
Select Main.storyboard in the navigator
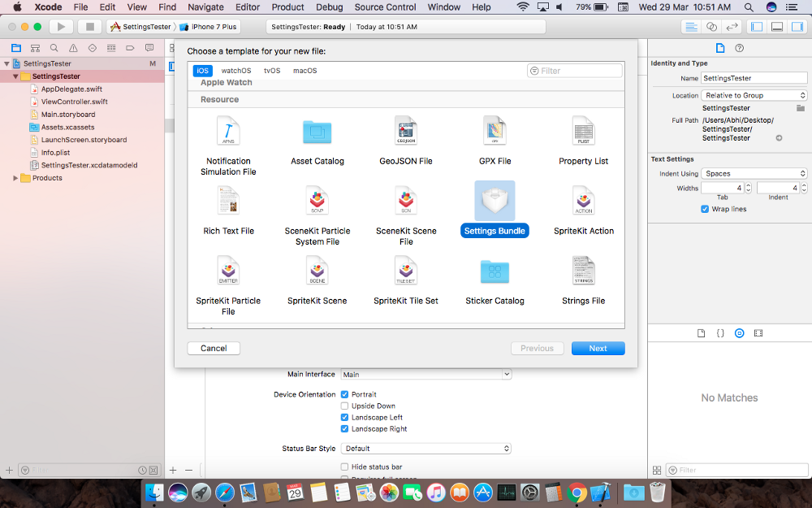pos(68,115)
